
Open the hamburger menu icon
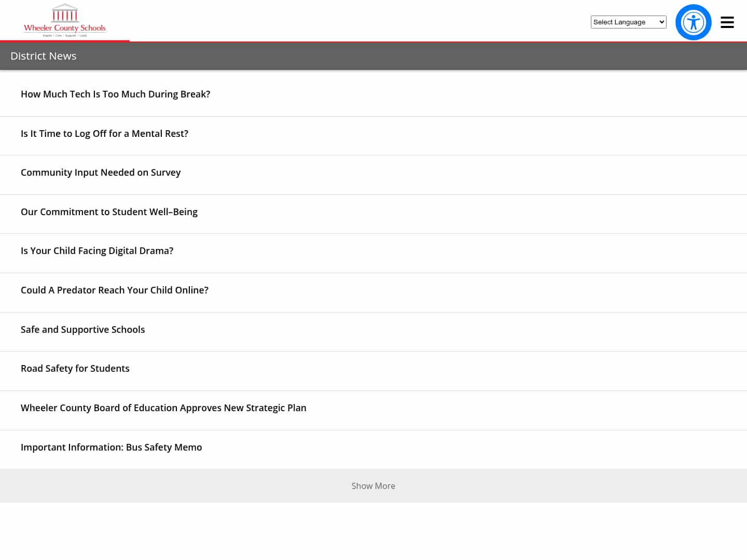pyautogui.click(x=727, y=22)
